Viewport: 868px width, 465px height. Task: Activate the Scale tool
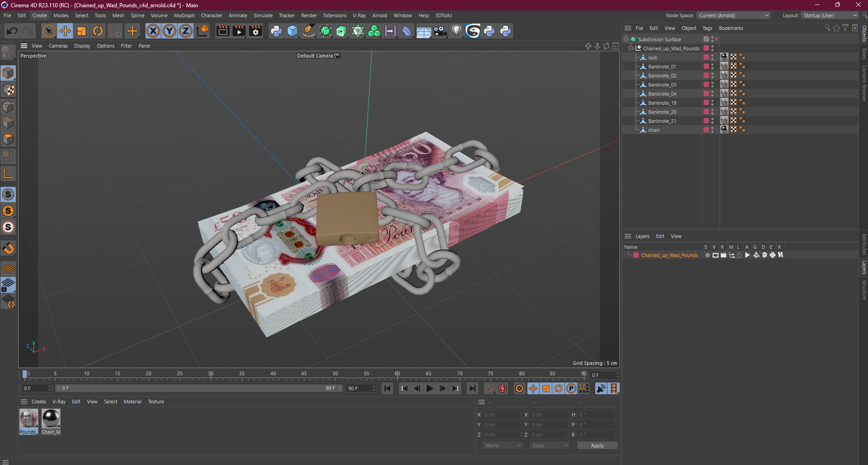coord(82,31)
